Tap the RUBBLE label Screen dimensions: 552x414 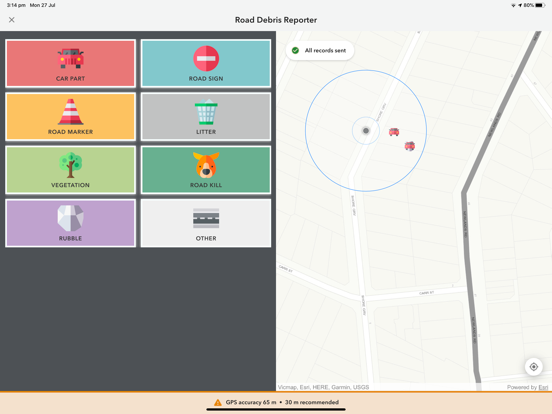pyautogui.click(x=70, y=238)
